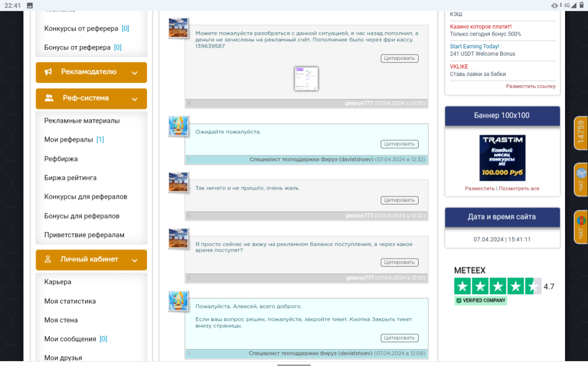Click the TRASTIM banner image
Viewport: 588px width, 368px height.
pos(502,158)
